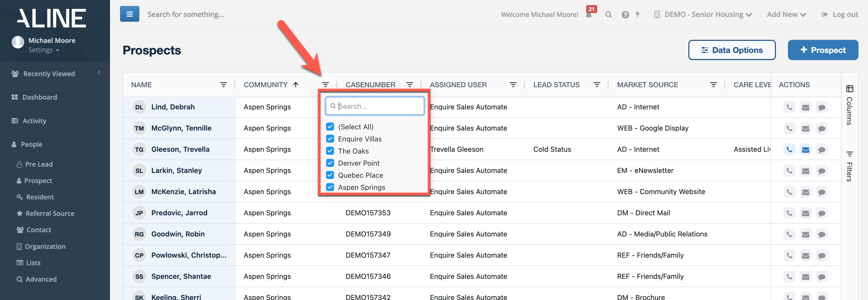Click the lightning bolt quick actions icon
The image size is (868, 300).
pyautogui.click(x=638, y=14)
